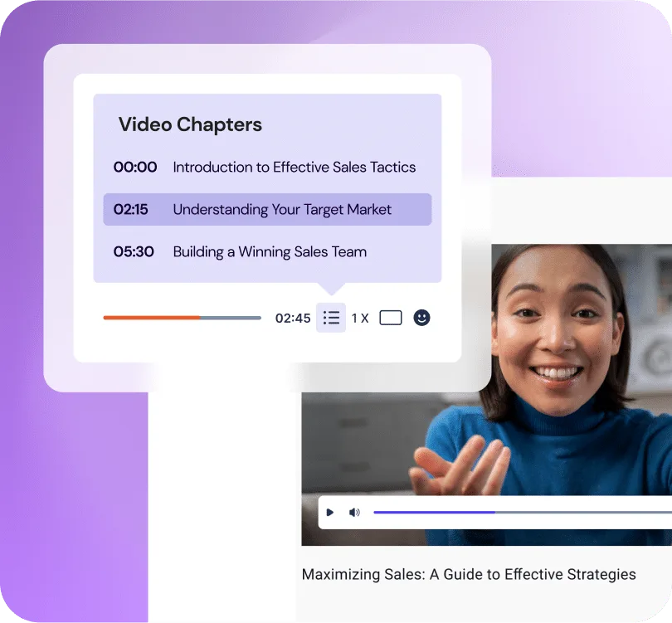Click the 1X playback speed control

[359, 318]
